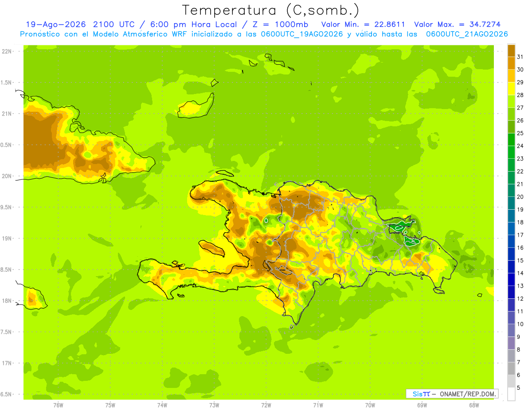Click the "Temperatura (C,somb.)" title
This screenshot has width=532, height=411.
click(271, 10)
